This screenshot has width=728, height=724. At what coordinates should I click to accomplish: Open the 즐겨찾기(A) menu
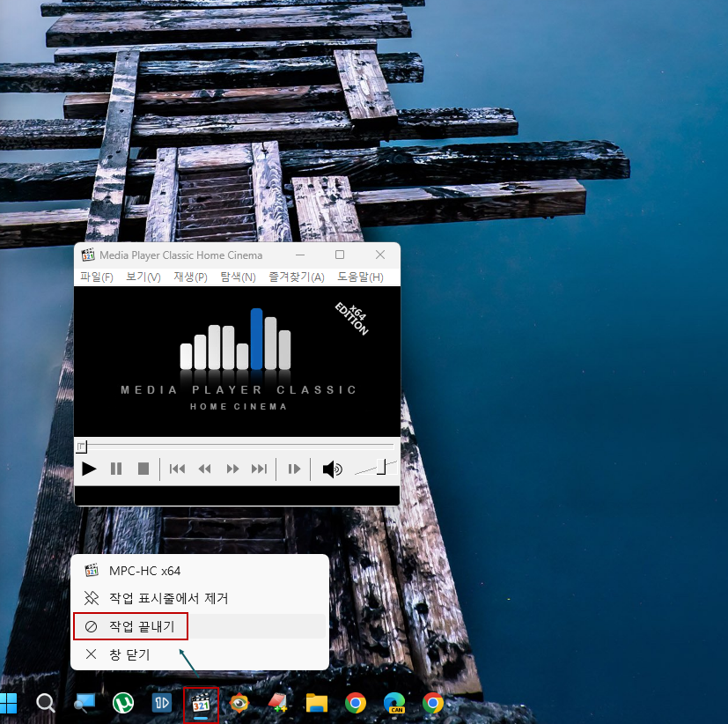pos(297,277)
